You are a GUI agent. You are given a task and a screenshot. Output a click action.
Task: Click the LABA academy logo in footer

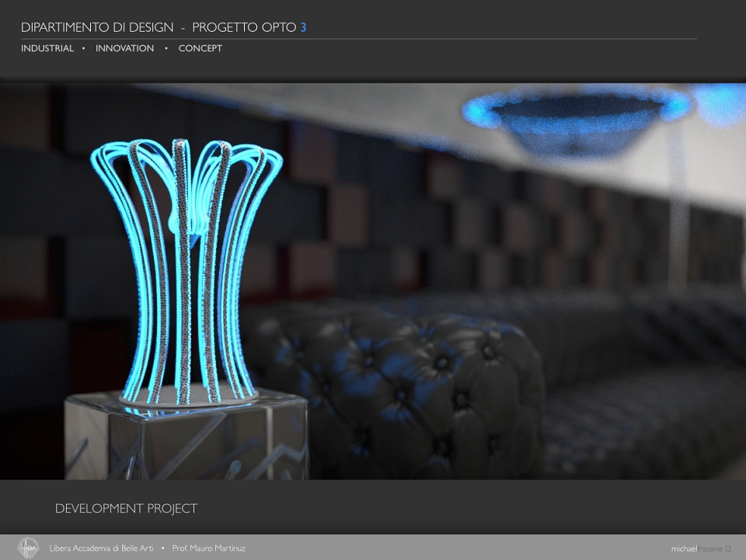point(28,548)
